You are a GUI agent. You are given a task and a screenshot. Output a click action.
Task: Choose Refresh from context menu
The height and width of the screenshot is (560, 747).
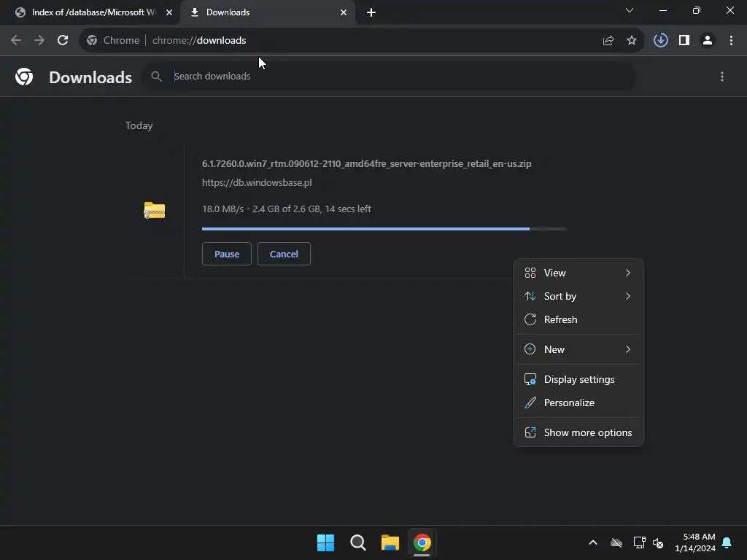(x=578, y=319)
